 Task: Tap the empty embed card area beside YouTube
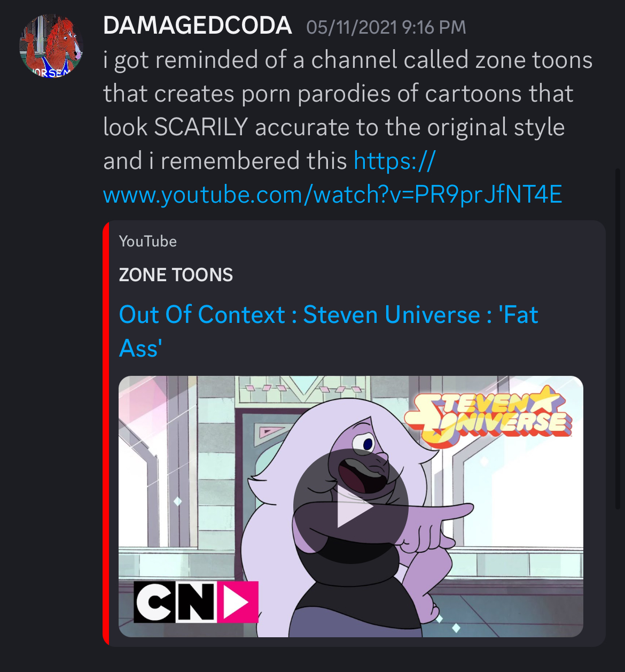tap(390, 241)
